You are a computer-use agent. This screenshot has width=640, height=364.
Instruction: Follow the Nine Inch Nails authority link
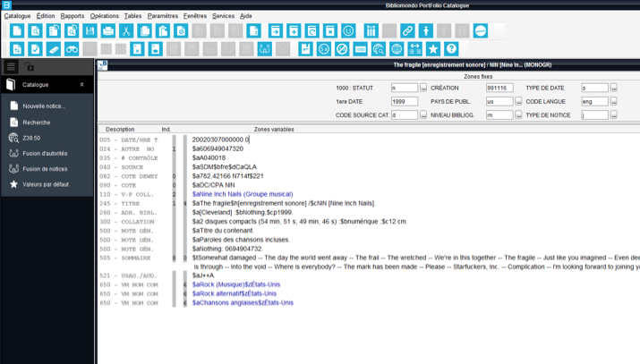tap(243, 194)
